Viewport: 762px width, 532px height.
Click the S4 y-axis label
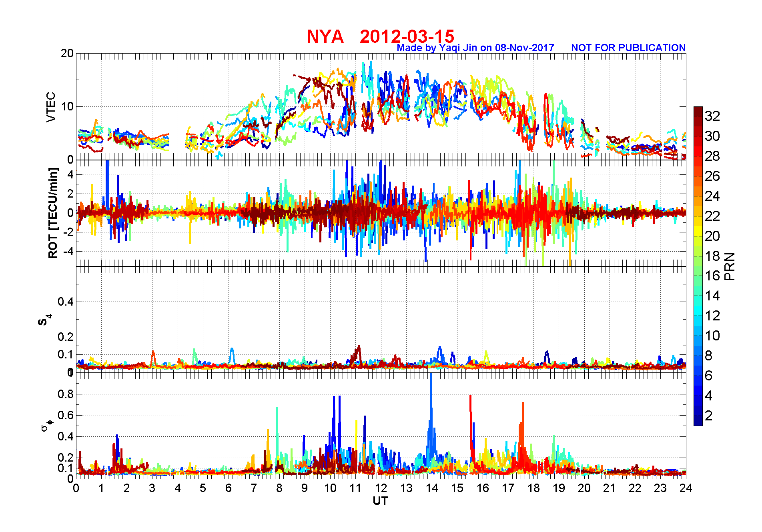pyautogui.click(x=45, y=320)
